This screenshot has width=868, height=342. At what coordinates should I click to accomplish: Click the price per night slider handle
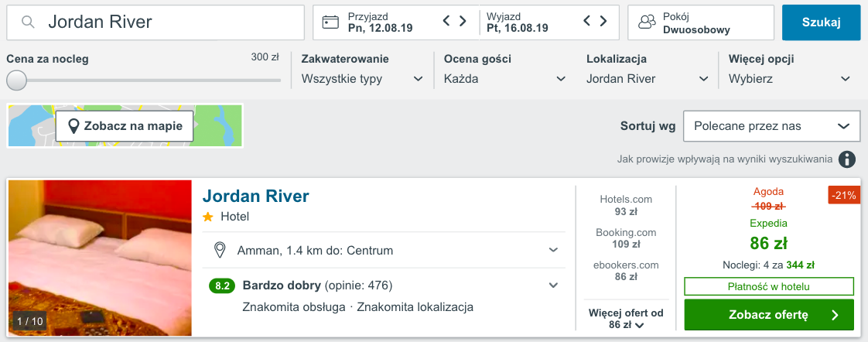point(16,80)
